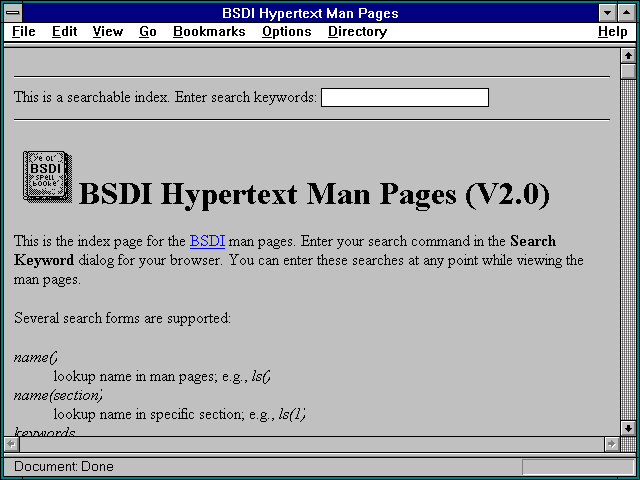Click the "lookup name in specific section" line
This screenshot has height=480, width=640.
point(180,415)
